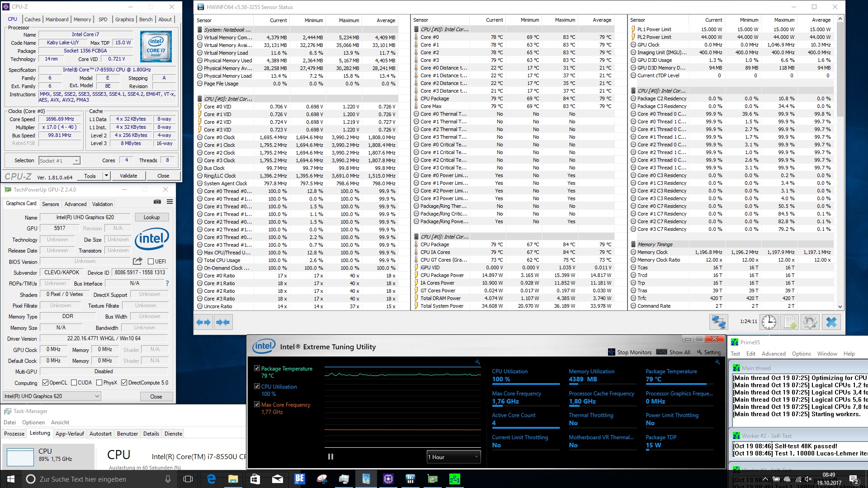Uncheck Max Core Frequency monitor
868x488 pixels.
257,404
